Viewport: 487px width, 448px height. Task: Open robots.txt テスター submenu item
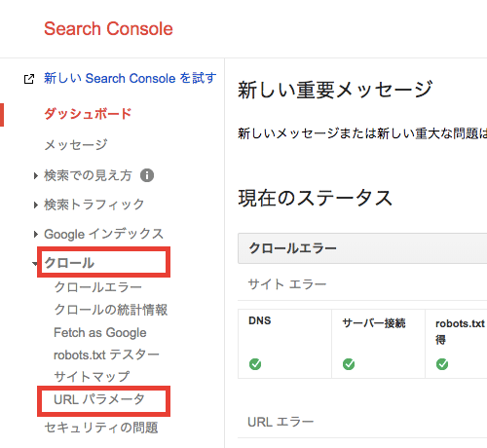click(106, 355)
